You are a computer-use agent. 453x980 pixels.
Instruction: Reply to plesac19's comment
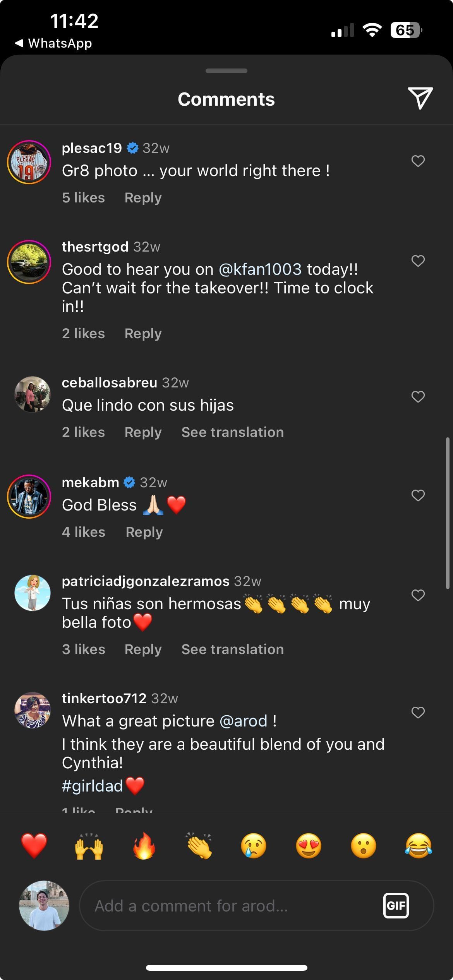coord(143,198)
